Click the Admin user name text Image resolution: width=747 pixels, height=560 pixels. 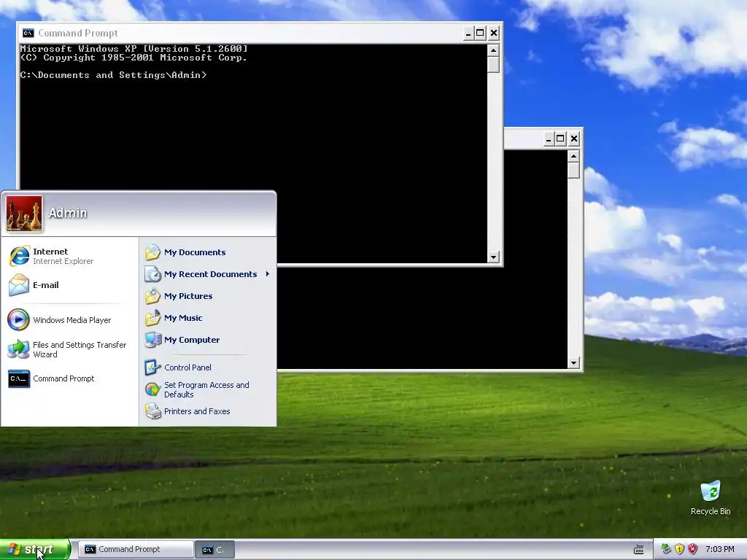coord(68,213)
